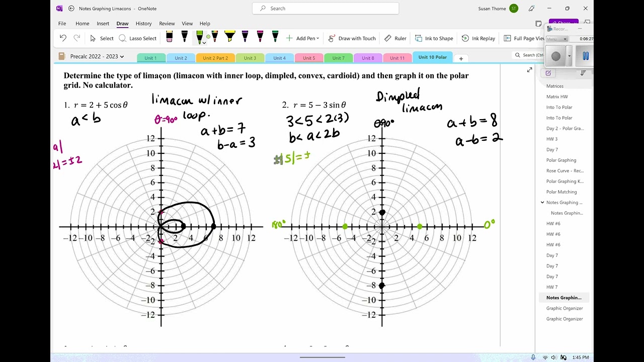Undo the last ink stroke

[63, 38]
